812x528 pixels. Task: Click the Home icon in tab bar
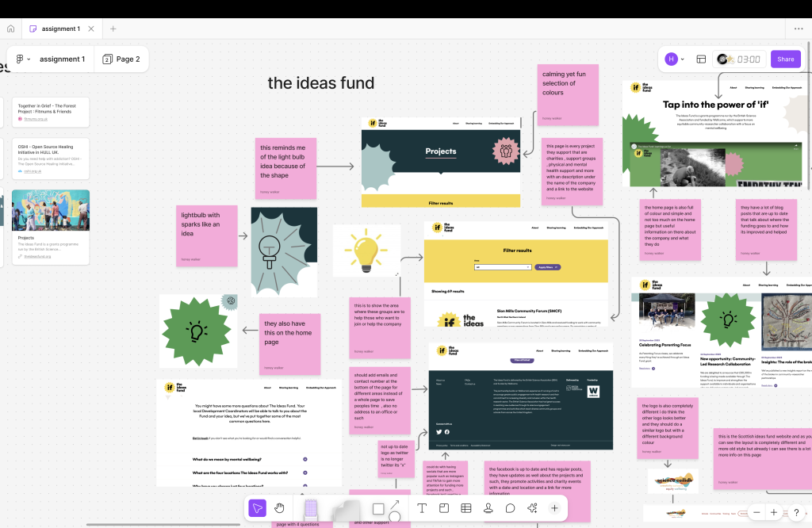point(11,29)
